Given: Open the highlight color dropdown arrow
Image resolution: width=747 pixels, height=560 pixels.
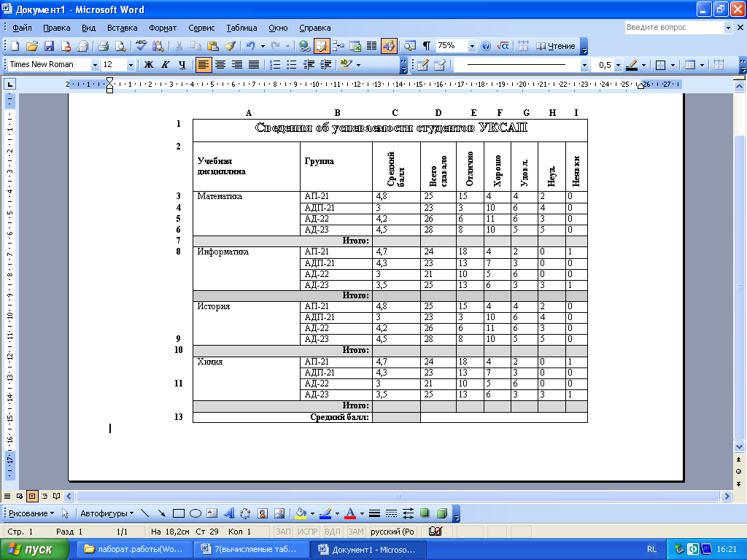Looking at the screenshot, I should (x=358, y=65).
